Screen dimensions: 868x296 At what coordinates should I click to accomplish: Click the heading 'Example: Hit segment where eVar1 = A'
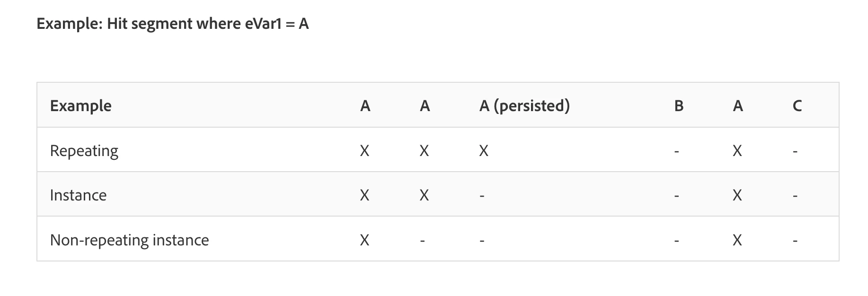(x=173, y=23)
